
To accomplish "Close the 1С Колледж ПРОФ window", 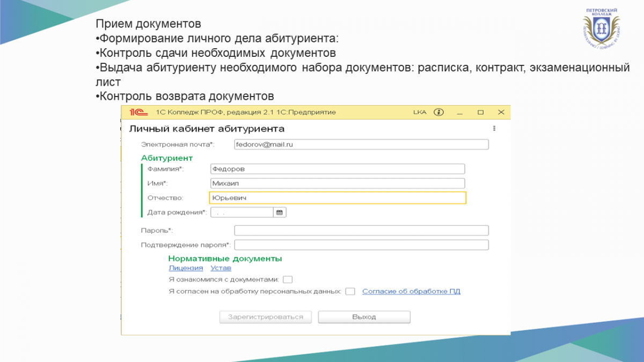I will pyautogui.click(x=501, y=112).
